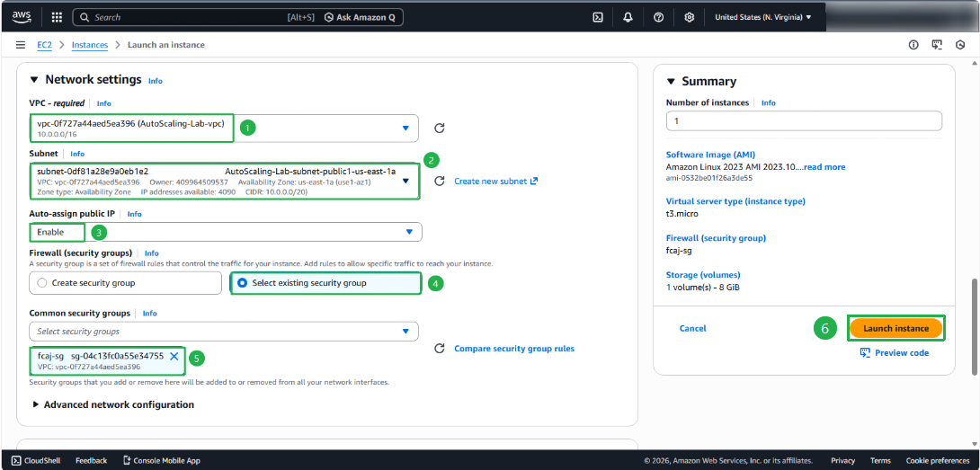Click Info next to Subnet
This screenshot has height=470, width=980.
77,154
